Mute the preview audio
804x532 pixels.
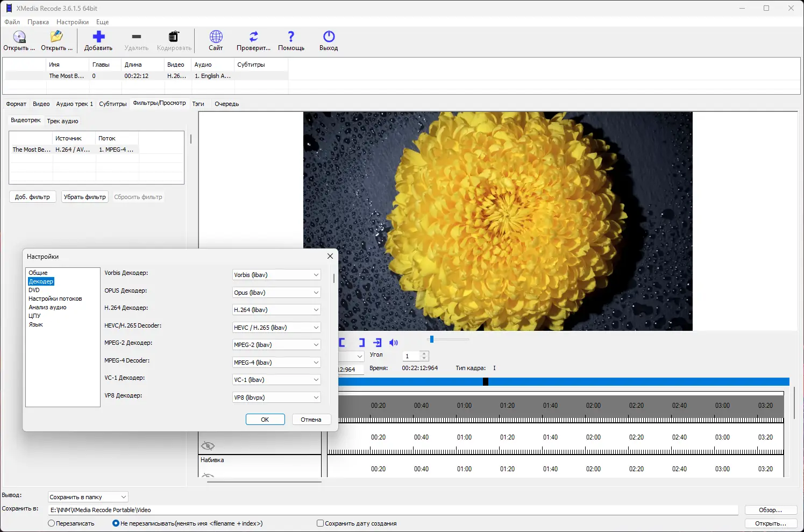[394, 342]
